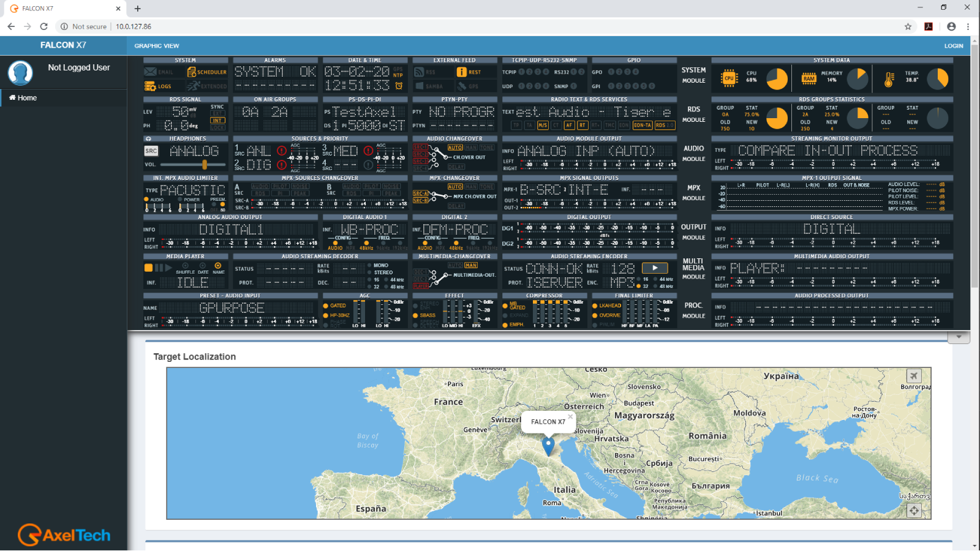This screenshot has width=980, height=551.
Task: Click the user avatar icon in sidebar
Action: [20, 73]
